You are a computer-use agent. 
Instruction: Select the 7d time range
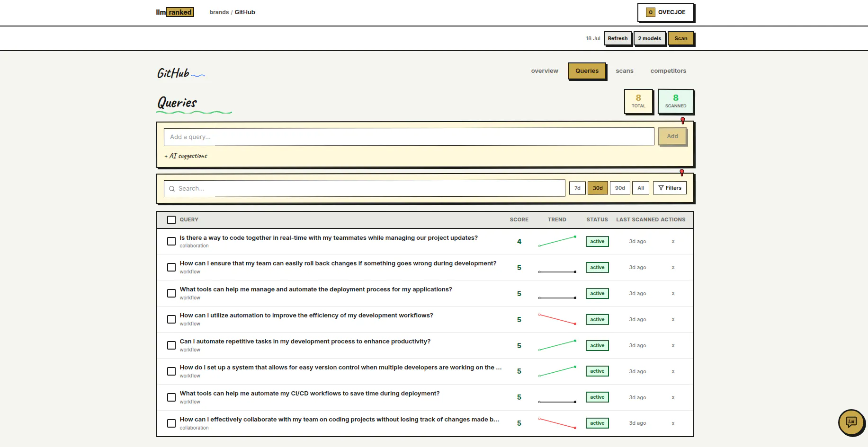(577, 188)
